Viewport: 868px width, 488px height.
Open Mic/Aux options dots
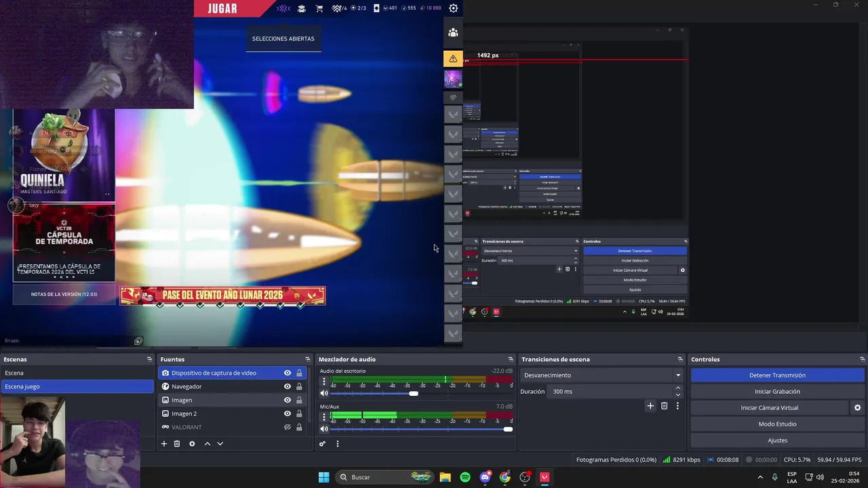click(324, 418)
